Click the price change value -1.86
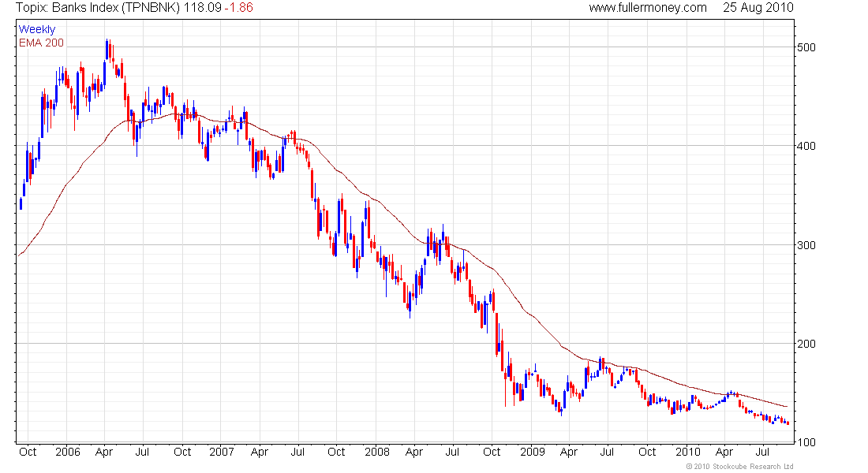868x473 pixels. (238, 8)
